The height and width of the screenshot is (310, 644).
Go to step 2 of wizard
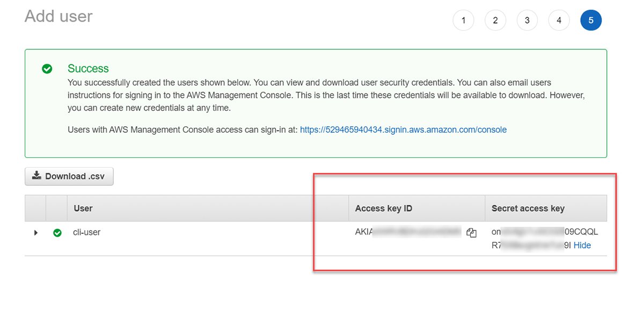pyautogui.click(x=495, y=20)
